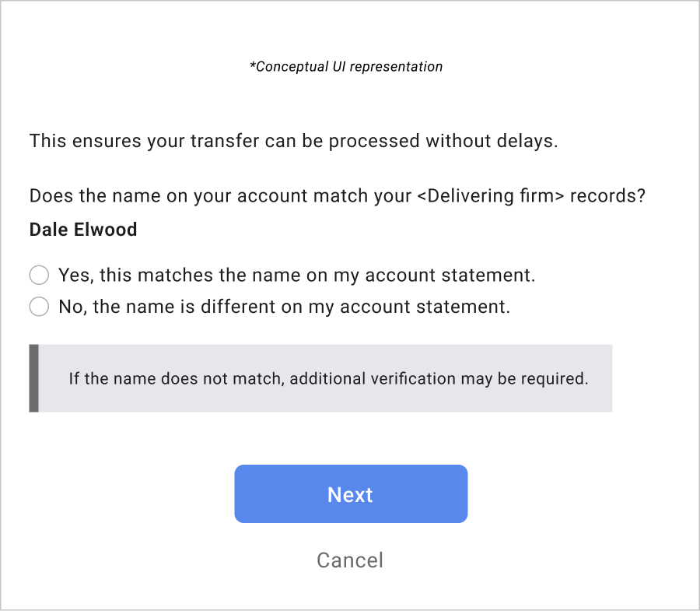This screenshot has height=611, width=700.
Task: Select the "No, the name is different" radio button
Action: coord(39,307)
